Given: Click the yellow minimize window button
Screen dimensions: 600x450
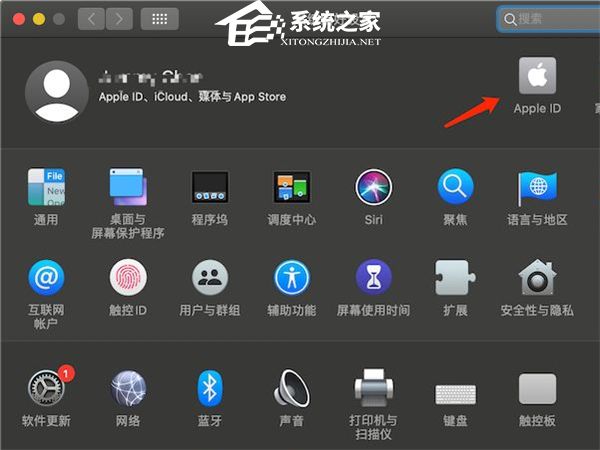Looking at the screenshot, I should click(x=39, y=19).
